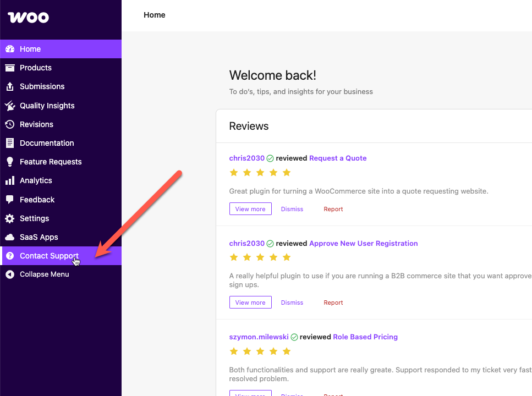Click the Woo logo
The height and width of the screenshot is (396, 532).
pos(28,18)
